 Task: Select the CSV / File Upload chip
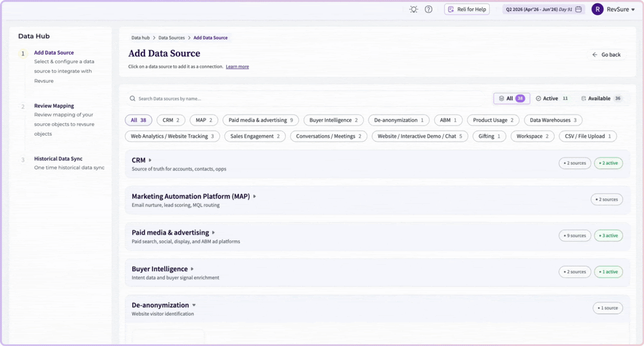pos(588,136)
